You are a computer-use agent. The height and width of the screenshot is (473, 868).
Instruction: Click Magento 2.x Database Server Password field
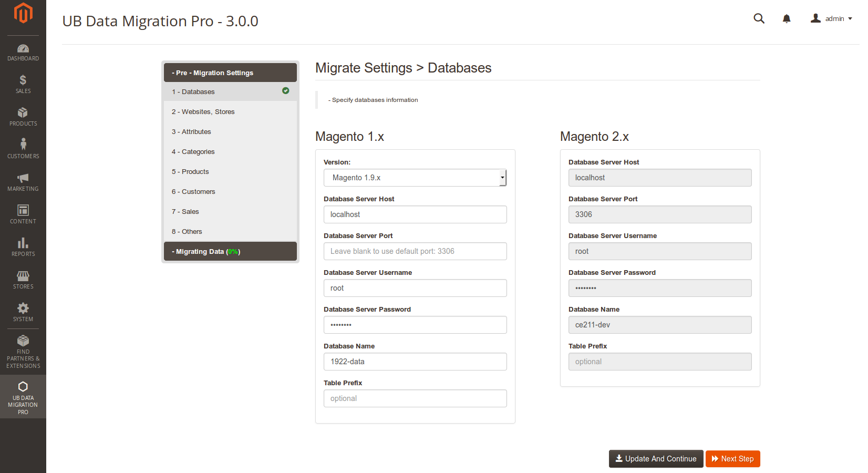point(660,288)
